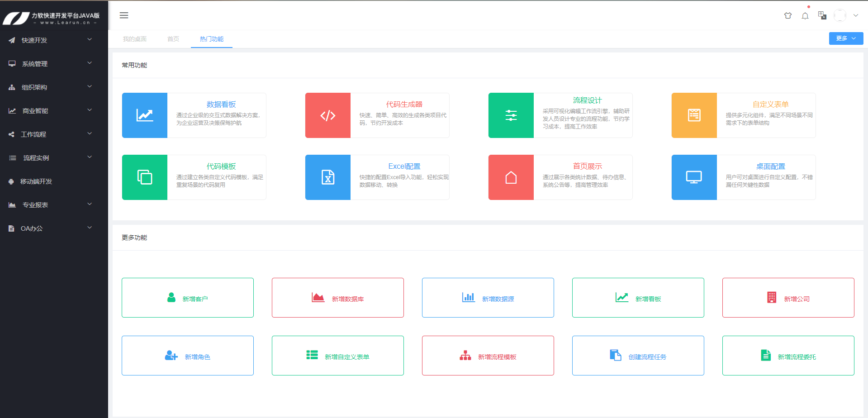Screen dimensions: 868x418
Task: Open the 代码模板 green copy tile
Action: pos(145,177)
